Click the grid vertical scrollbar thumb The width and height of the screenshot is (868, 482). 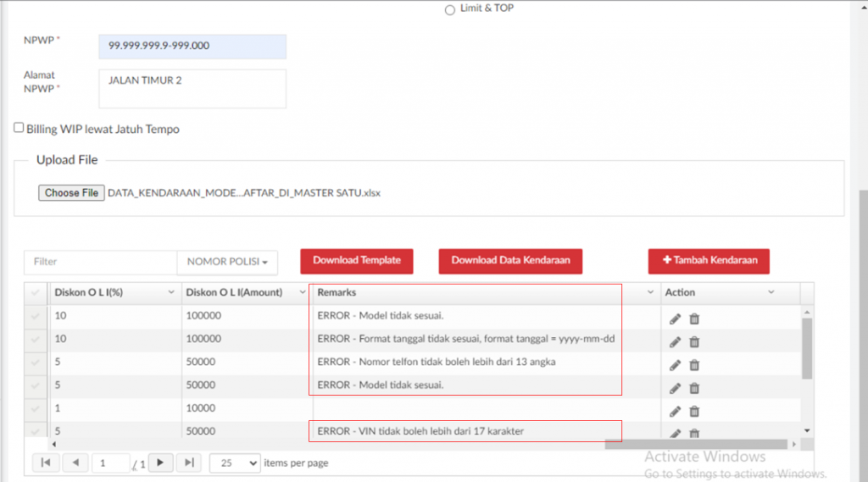point(807,349)
